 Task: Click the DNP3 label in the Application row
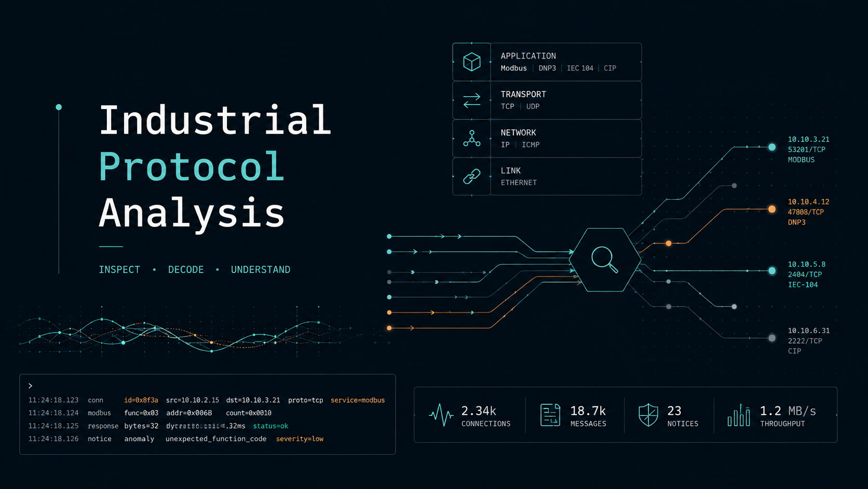pyautogui.click(x=547, y=68)
